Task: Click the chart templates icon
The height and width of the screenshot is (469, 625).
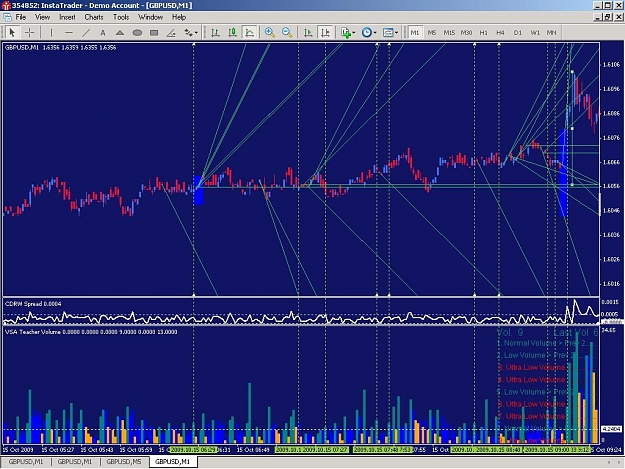Action: click(x=387, y=32)
